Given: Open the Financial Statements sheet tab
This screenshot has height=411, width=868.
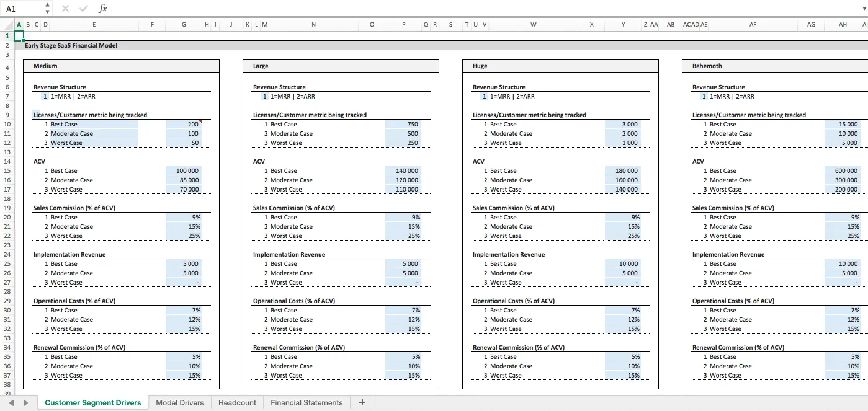Looking at the screenshot, I should 306,402.
